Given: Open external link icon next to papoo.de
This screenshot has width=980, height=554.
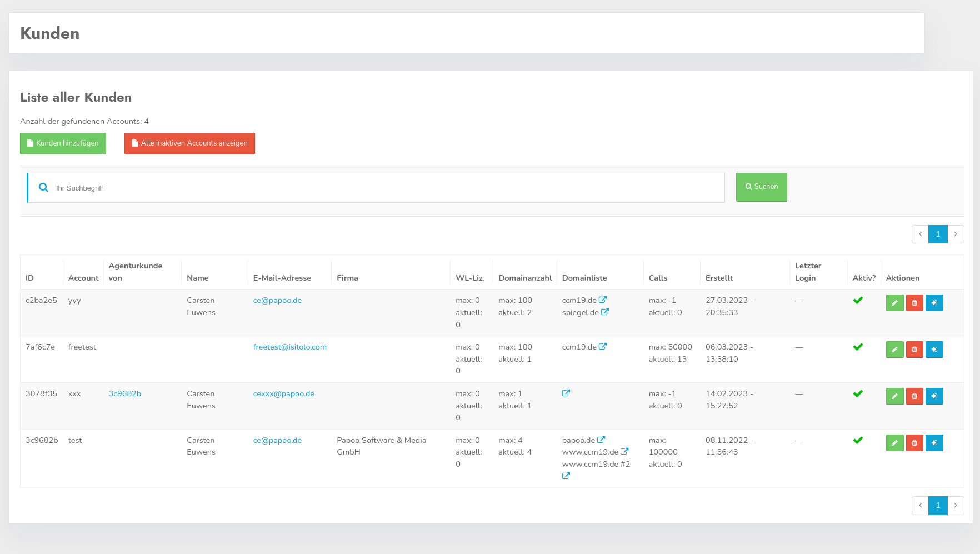Looking at the screenshot, I should [x=601, y=440].
